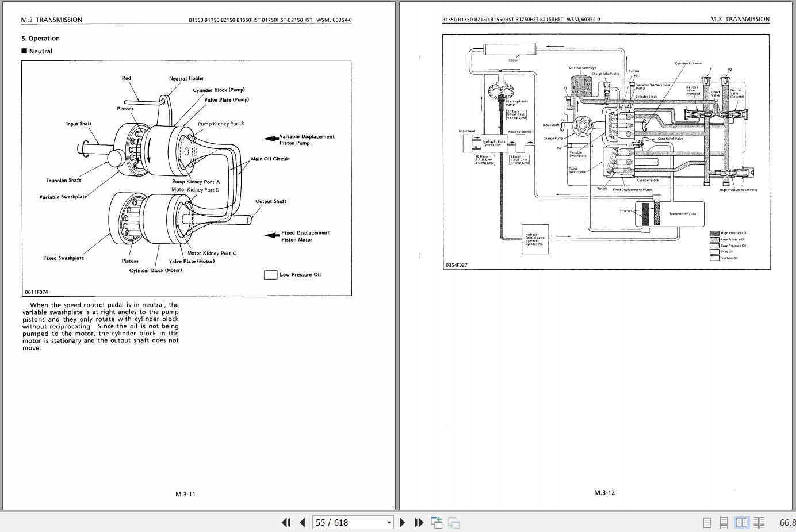The width and height of the screenshot is (796, 532).
Task: Click the 'Low Pressure Oil' legend box on left page
Action: [270, 275]
